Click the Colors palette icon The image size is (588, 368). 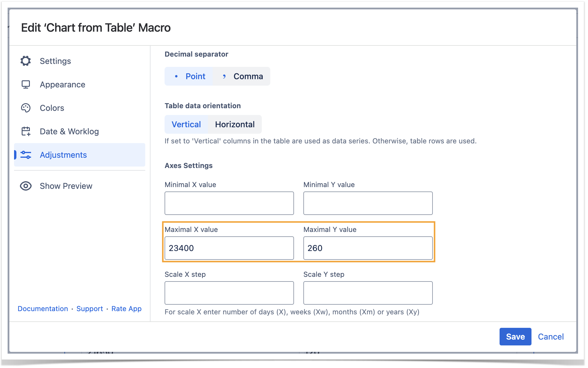(26, 108)
